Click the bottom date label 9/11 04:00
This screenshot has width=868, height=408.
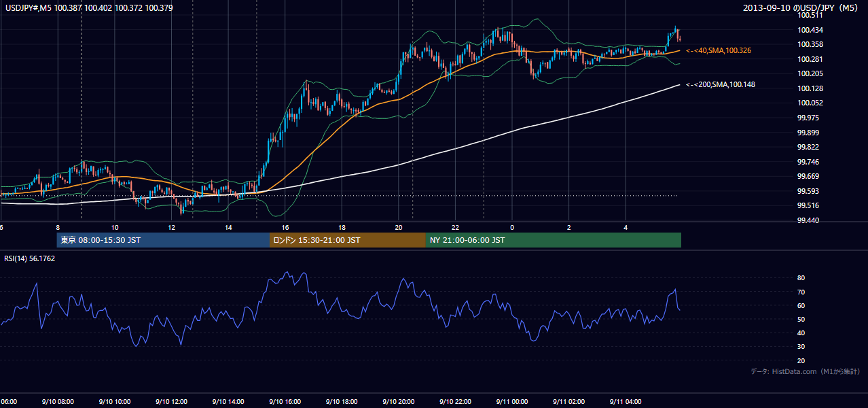click(626, 402)
